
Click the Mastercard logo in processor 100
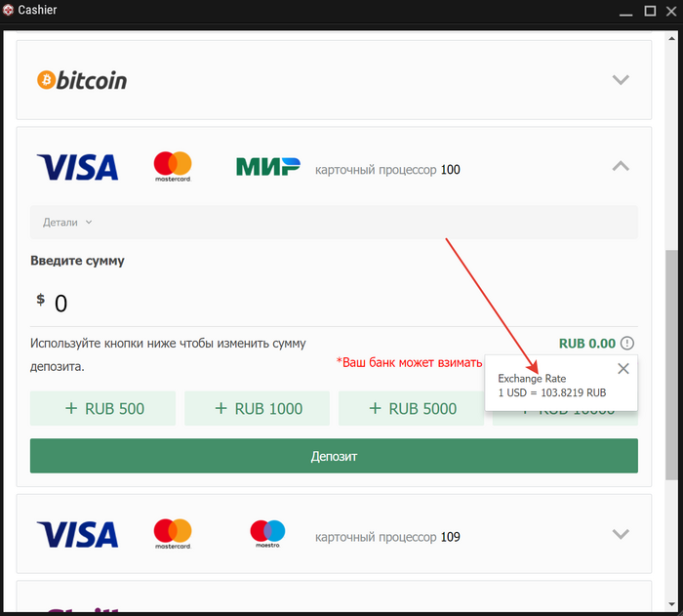[173, 167]
